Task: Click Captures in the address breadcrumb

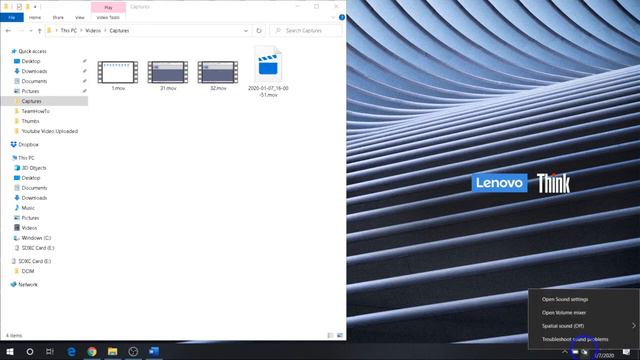Action: click(x=119, y=31)
